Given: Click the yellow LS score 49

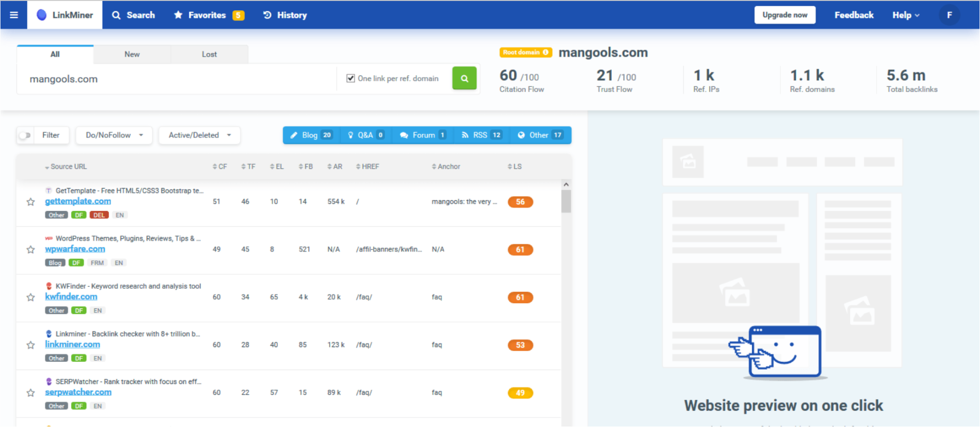Looking at the screenshot, I should 520,393.
